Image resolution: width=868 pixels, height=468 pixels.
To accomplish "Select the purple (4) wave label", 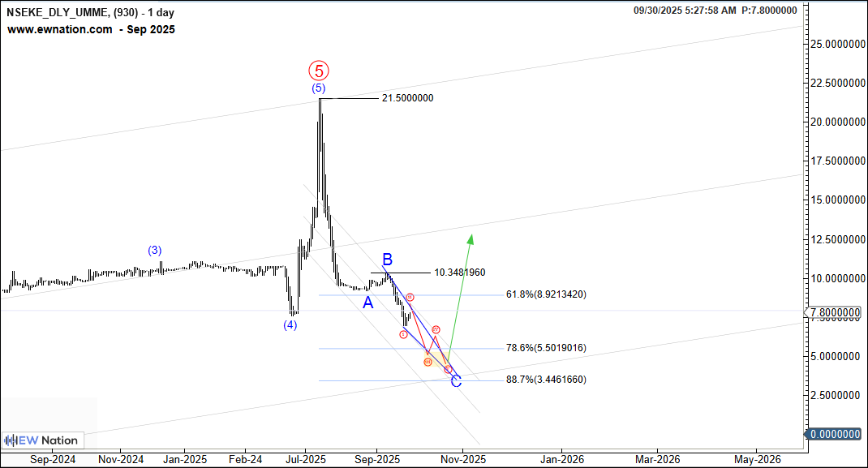I will [290, 325].
